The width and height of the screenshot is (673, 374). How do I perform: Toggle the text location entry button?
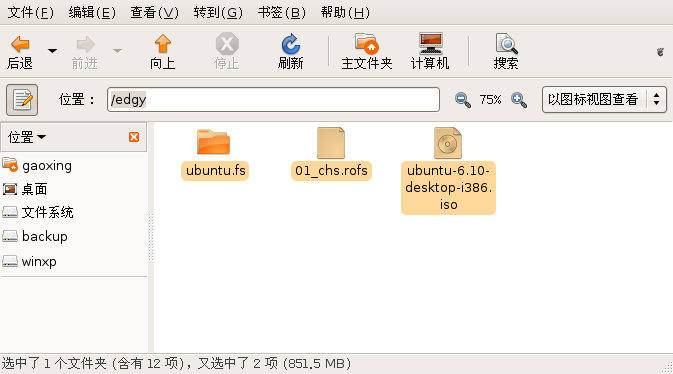(22, 100)
